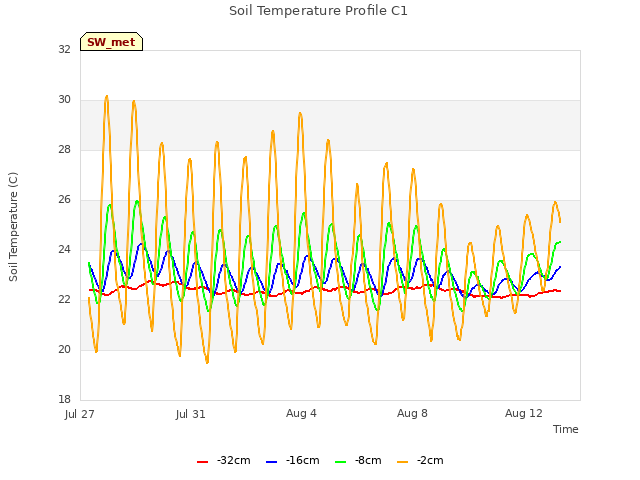Click the 26 y-axis tick label
This screenshot has width=640, height=480.
tap(64, 200)
